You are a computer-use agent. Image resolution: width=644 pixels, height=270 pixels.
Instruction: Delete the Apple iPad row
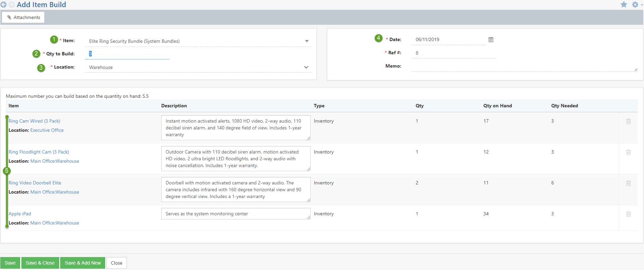coord(628,214)
